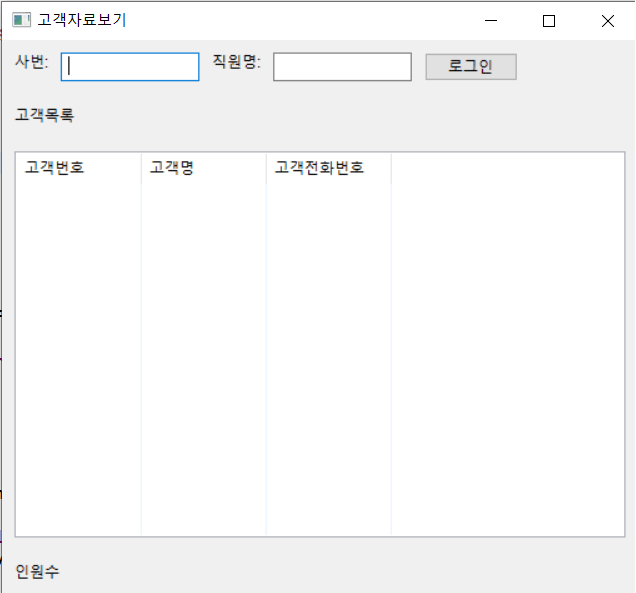Click the 사번 input field
Screen dimensions: 636x593
(x=130, y=67)
